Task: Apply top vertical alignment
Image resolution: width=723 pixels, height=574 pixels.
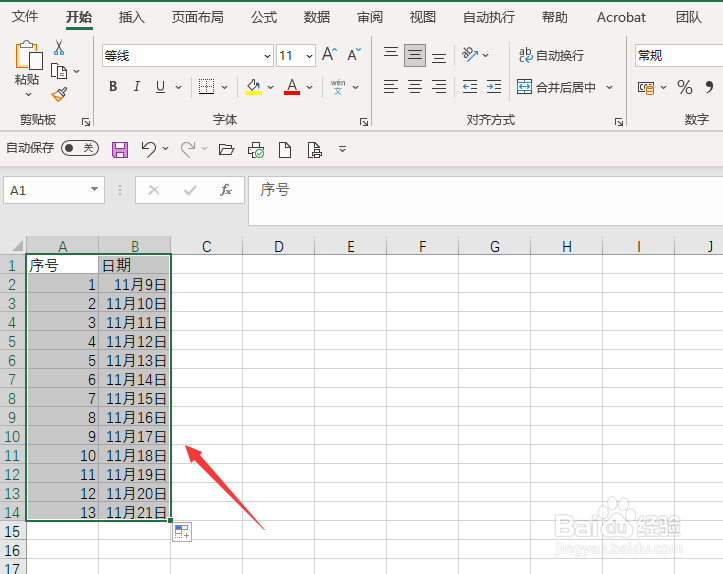Action: click(391, 53)
